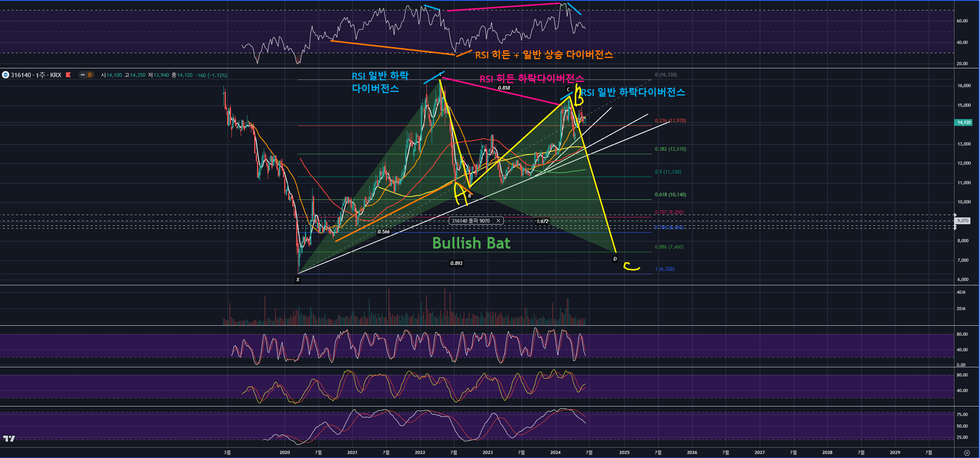Image resolution: width=980 pixels, height=458 pixels.
Task: Click the TradingView logo in bottom-left
Action: pos(9,438)
